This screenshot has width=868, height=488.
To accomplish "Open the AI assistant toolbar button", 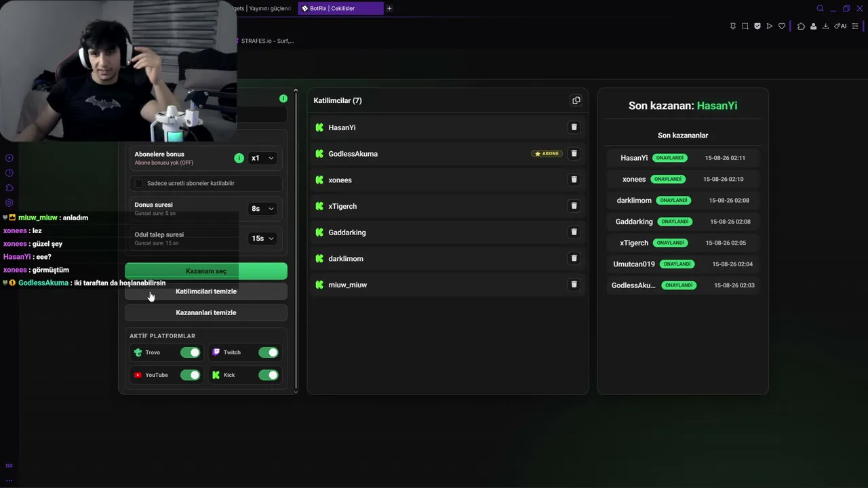I will point(840,26).
